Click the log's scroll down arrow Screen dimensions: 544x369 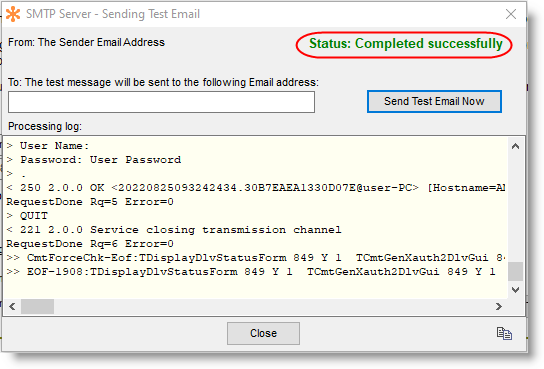click(515, 290)
